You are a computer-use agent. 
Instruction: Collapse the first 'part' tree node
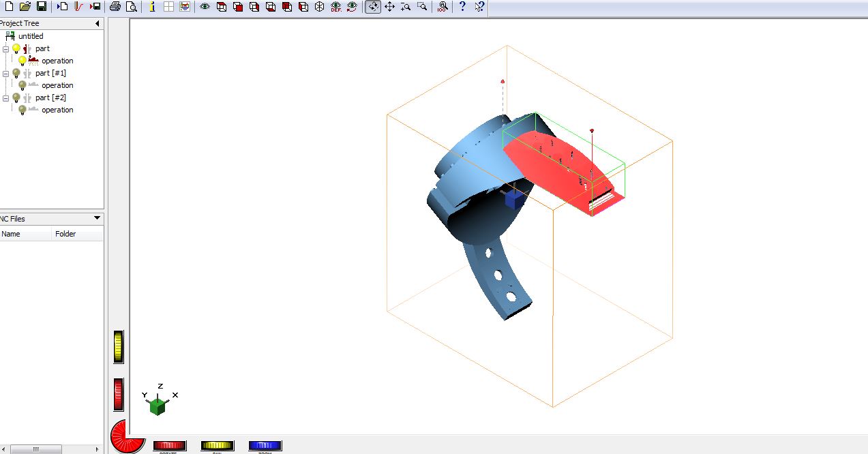pyautogui.click(x=6, y=49)
